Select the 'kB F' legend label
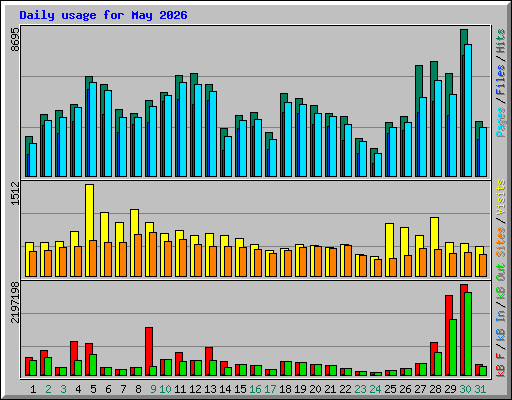This screenshot has height=400, width=512. click(x=501, y=365)
